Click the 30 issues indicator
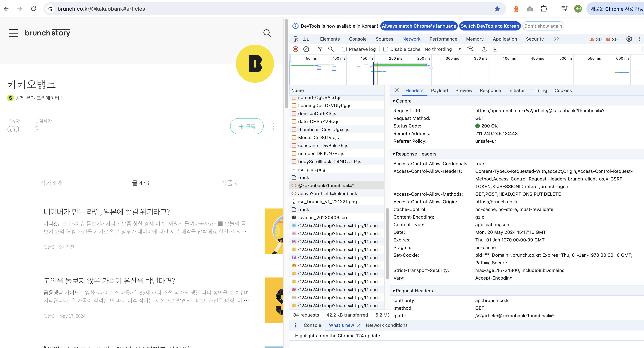This screenshot has width=644, height=348. (x=612, y=39)
